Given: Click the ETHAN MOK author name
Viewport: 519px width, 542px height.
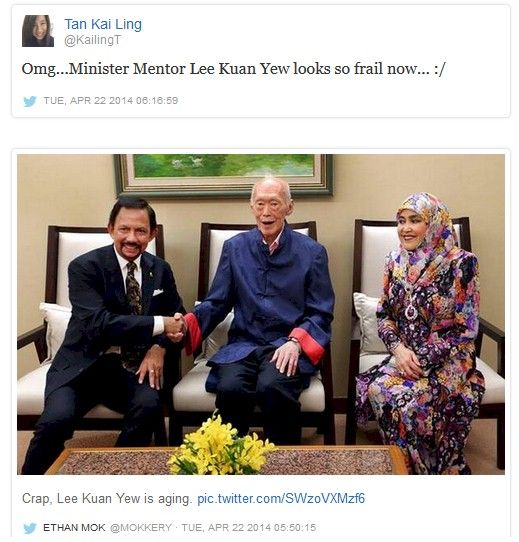Looking at the screenshot, I should (x=74, y=527).
